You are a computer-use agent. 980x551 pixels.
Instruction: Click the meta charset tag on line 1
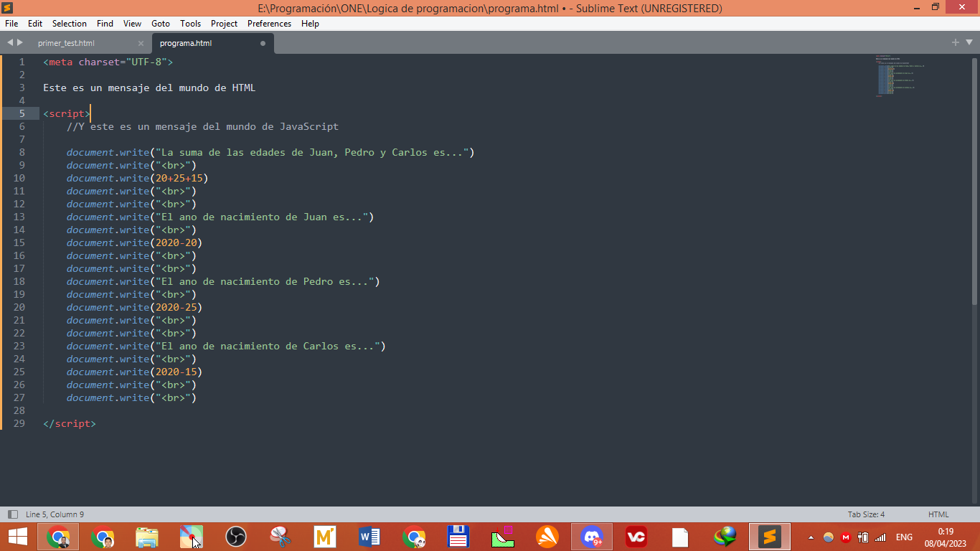tap(108, 62)
